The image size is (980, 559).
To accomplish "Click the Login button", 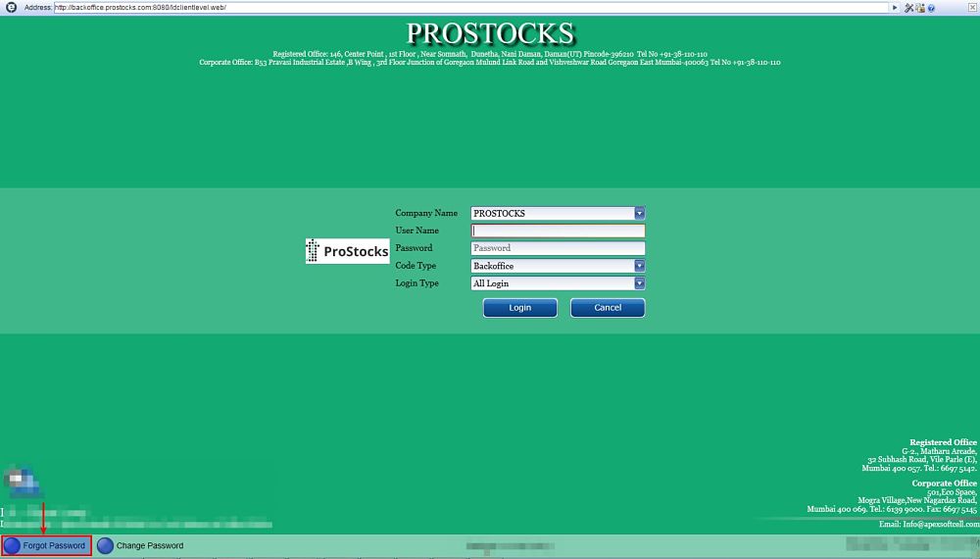I will [x=520, y=308].
